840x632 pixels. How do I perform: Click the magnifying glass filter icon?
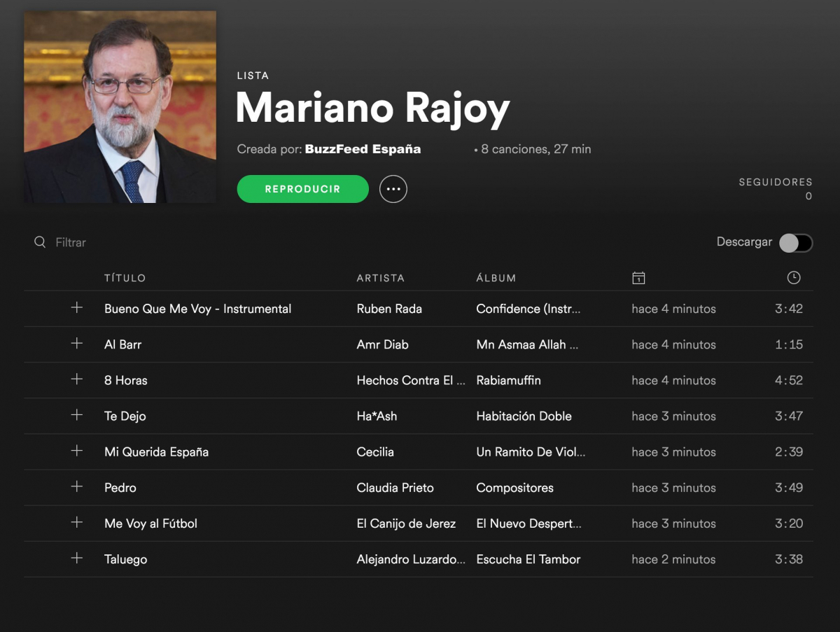tap(40, 242)
